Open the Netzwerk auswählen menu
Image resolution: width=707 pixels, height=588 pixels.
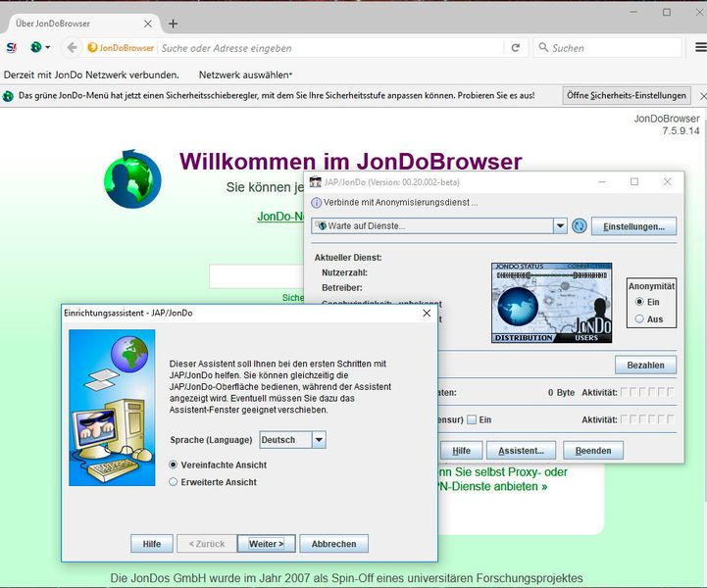tap(245, 74)
